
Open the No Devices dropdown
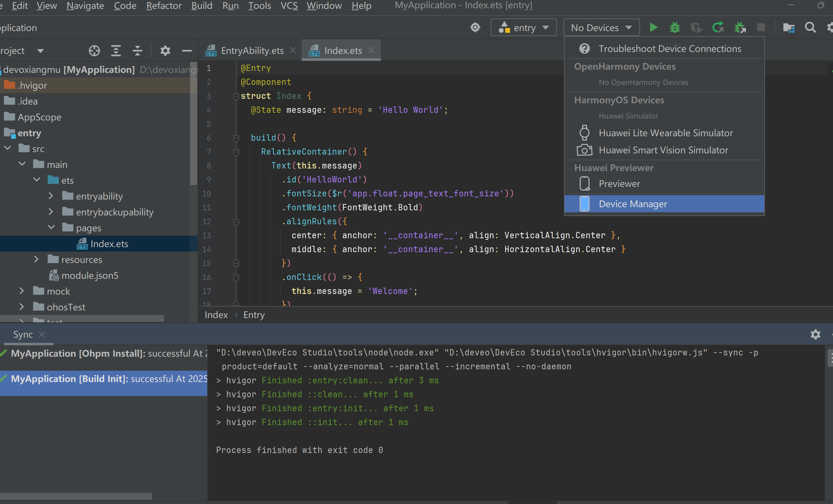coord(601,28)
